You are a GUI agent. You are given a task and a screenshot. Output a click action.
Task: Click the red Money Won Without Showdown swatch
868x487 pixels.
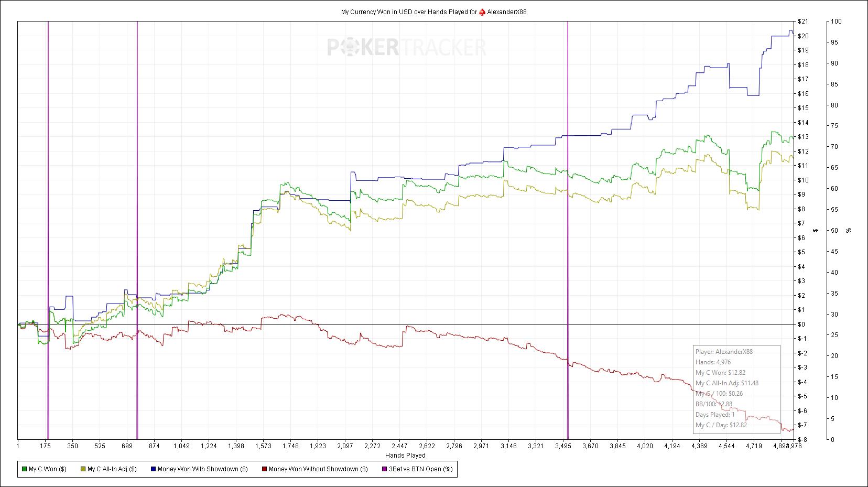coord(264,469)
